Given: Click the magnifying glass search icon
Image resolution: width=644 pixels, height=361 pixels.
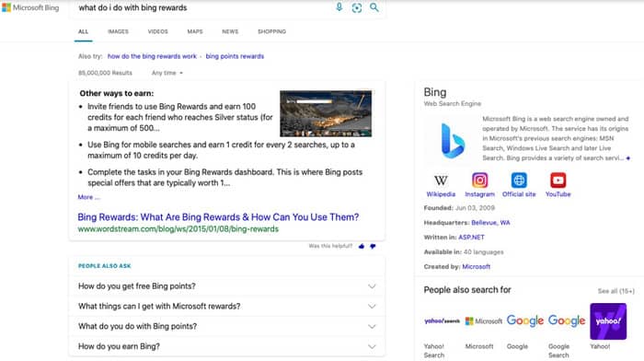Looking at the screenshot, I should [x=374, y=7].
